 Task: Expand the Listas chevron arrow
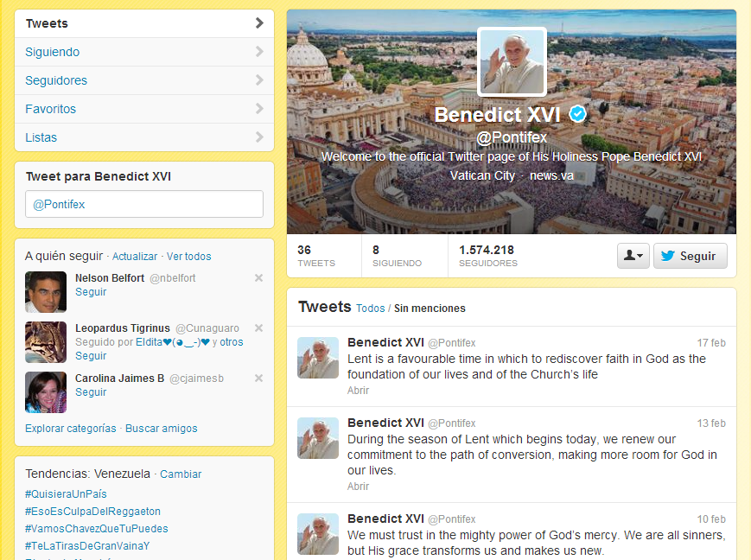click(x=259, y=137)
